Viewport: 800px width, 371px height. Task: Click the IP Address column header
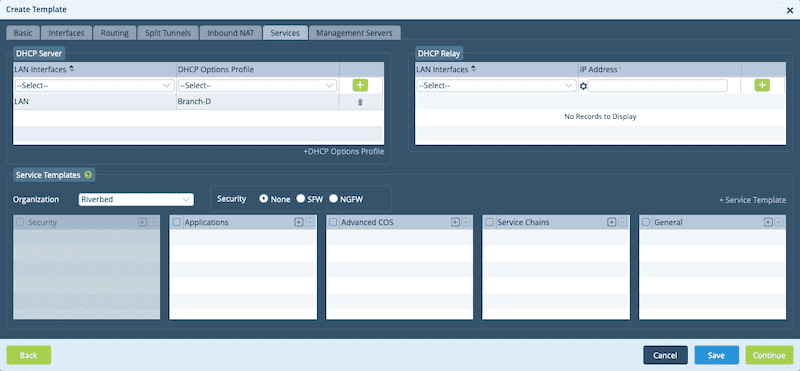coord(660,69)
